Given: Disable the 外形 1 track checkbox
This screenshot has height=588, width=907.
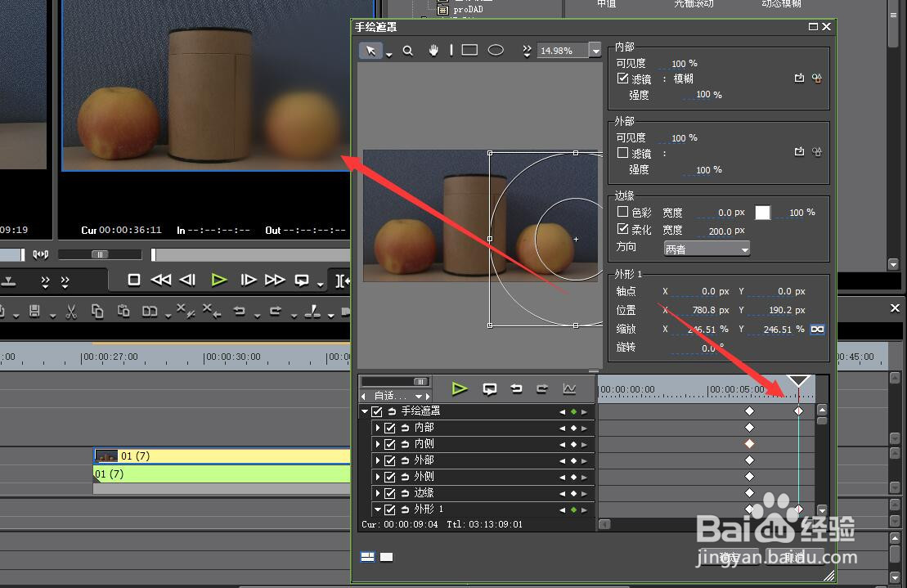Looking at the screenshot, I should click(390, 509).
